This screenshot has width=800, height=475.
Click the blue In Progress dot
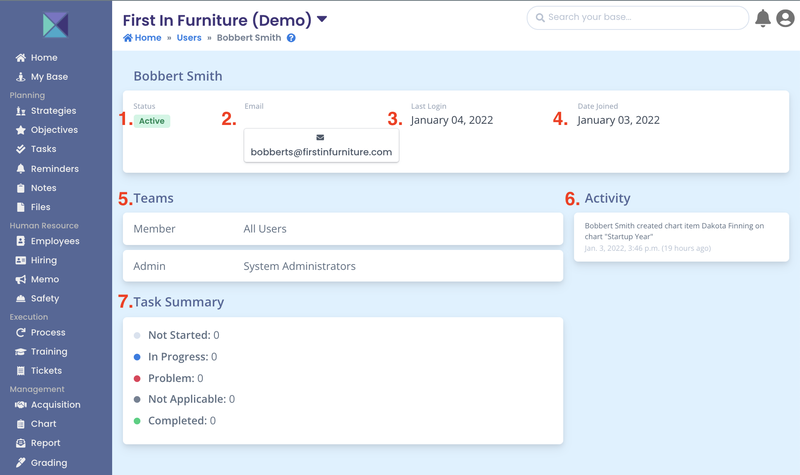point(137,357)
